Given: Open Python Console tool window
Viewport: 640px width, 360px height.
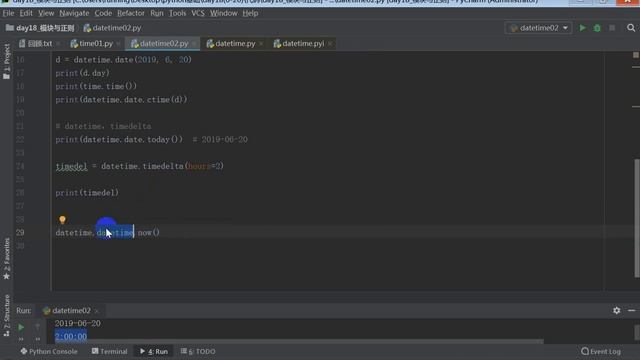Looking at the screenshot, I should click(49, 351).
